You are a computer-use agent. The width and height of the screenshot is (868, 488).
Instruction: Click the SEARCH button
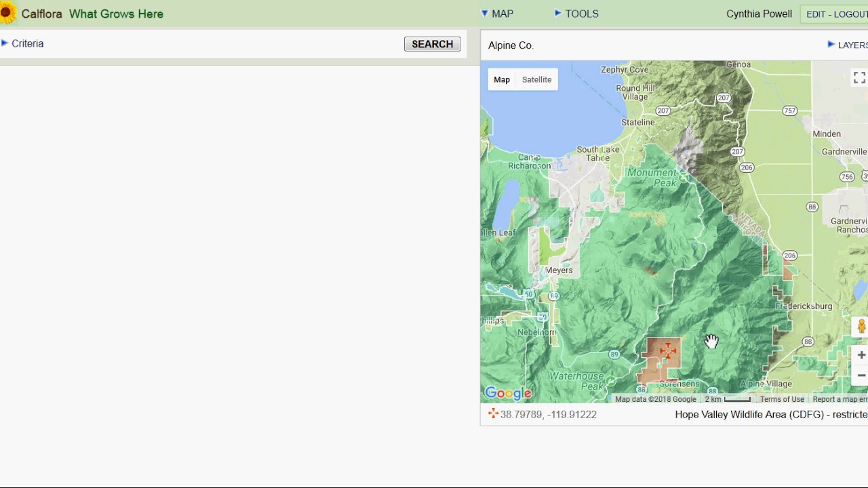click(432, 44)
